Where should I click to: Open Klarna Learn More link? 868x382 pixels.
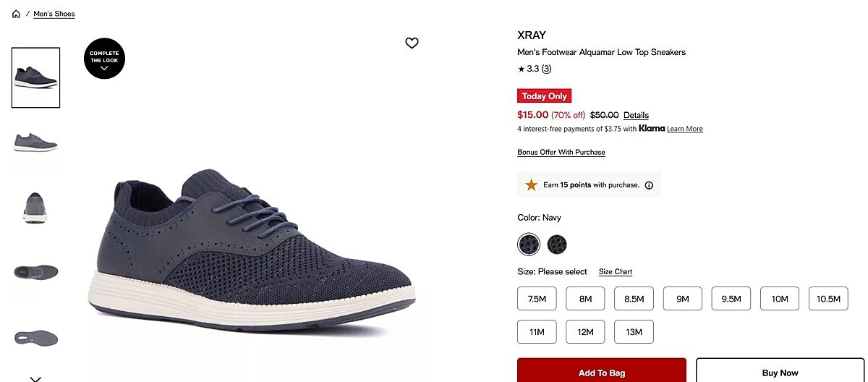[684, 129]
